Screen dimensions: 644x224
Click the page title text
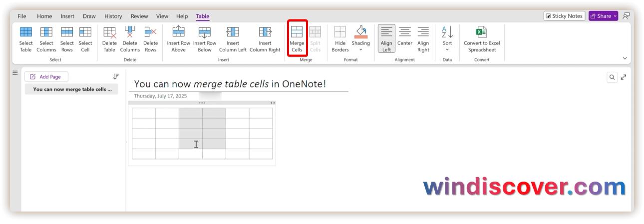coord(230,84)
